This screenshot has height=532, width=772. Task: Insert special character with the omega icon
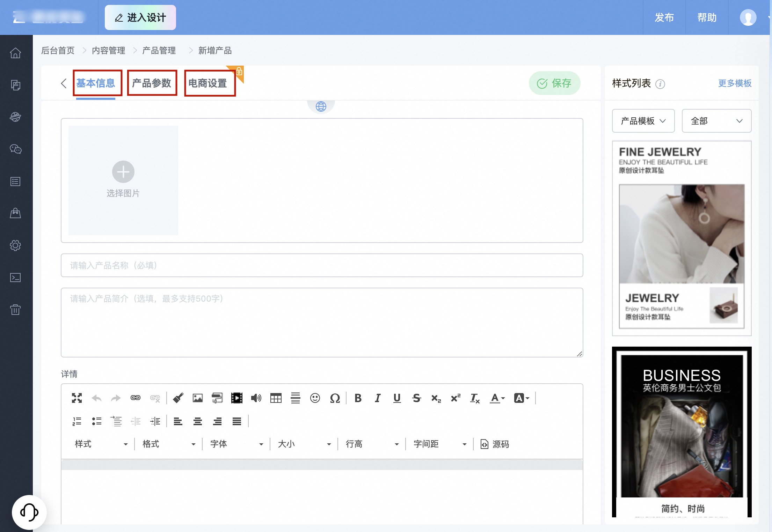335,398
